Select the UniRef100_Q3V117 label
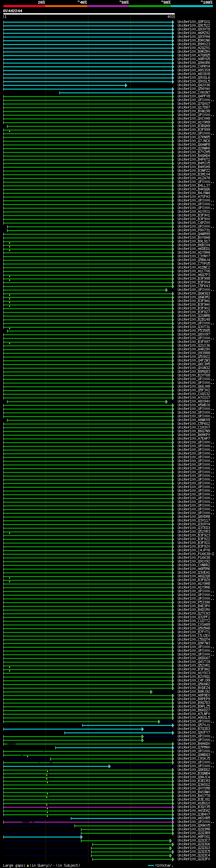The height and width of the screenshot is (868, 216). (194, 521)
